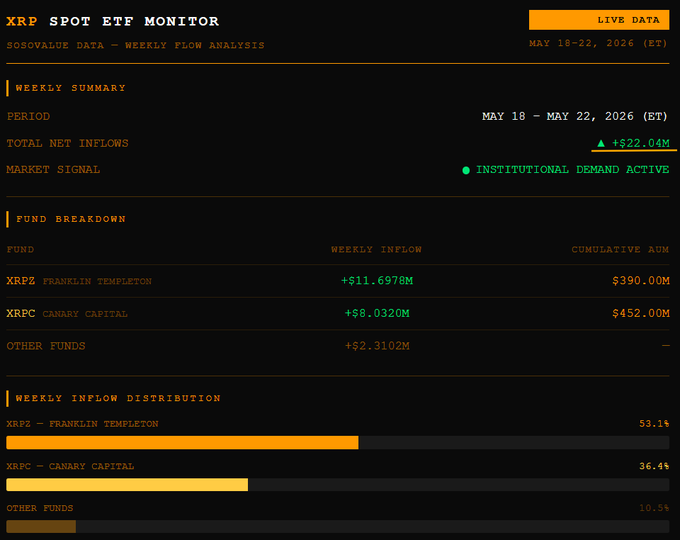680x540 pixels.
Task: Click the period value MAY 18 - MAY 22, 2026
Action: pyautogui.click(x=575, y=116)
